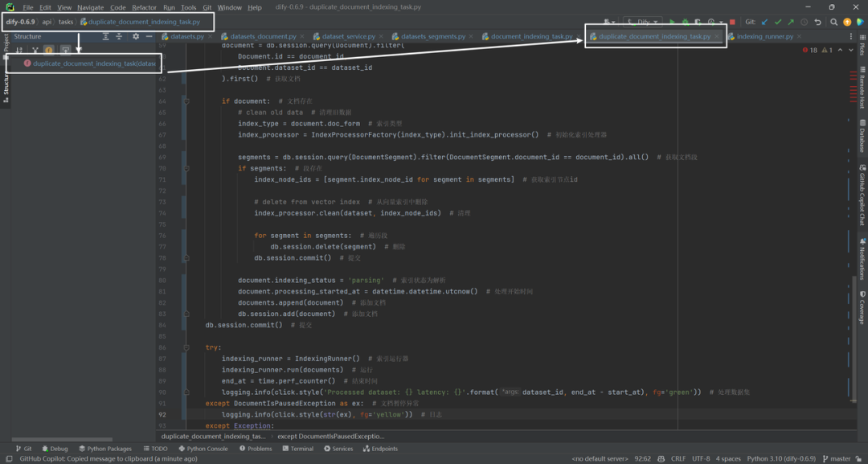Click the Git update project arrow
This screenshot has height=464, width=868.
(764, 23)
